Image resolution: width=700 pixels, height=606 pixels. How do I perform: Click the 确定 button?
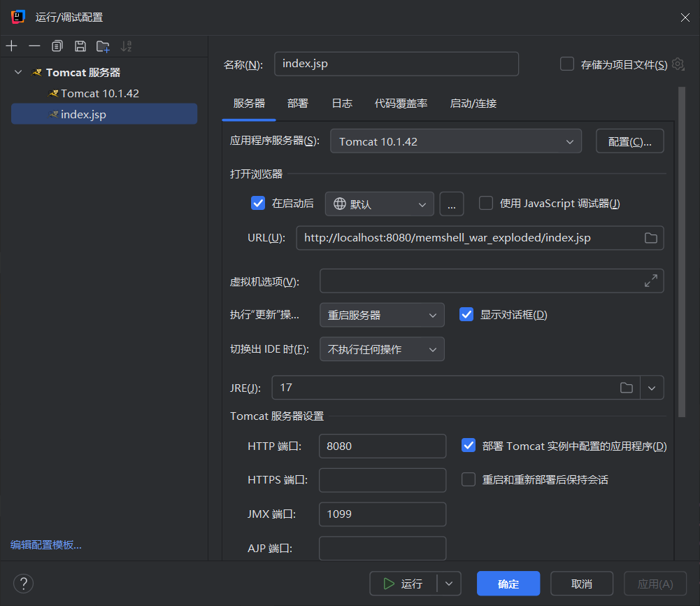[508, 584]
